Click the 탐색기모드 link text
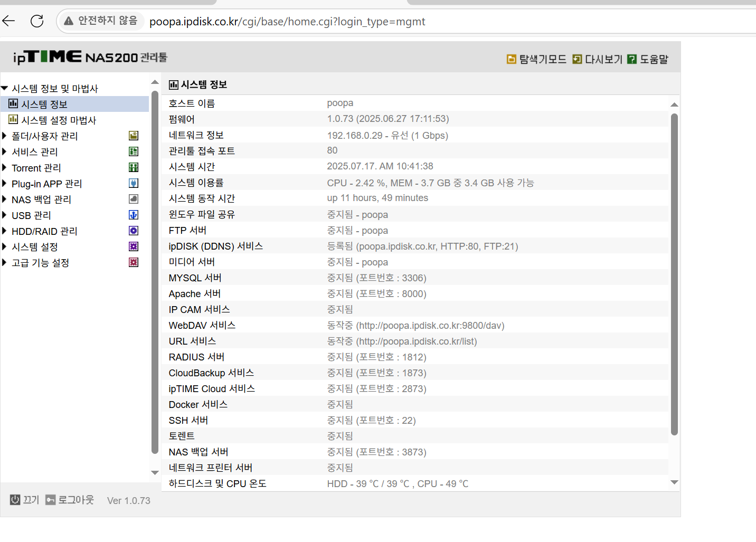The width and height of the screenshot is (756, 542). coord(543,59)
